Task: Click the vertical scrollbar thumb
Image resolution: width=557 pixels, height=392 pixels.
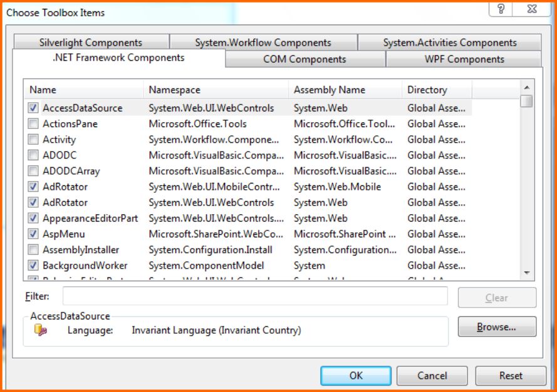Action: click(x=527, y=101)
